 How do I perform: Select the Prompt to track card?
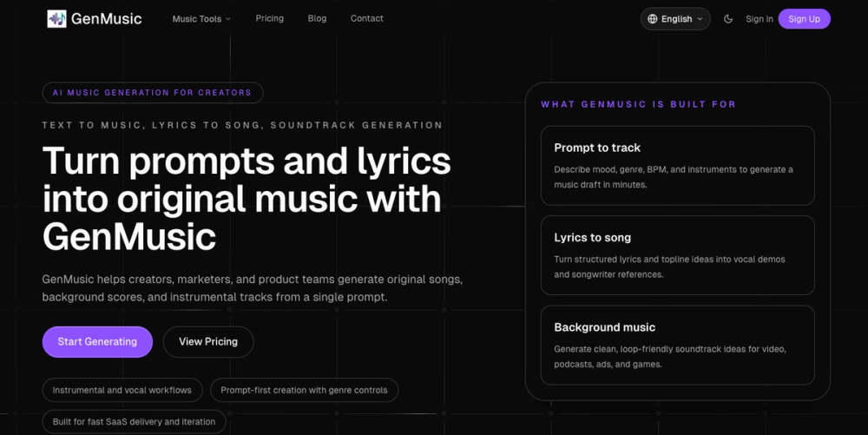678,166
